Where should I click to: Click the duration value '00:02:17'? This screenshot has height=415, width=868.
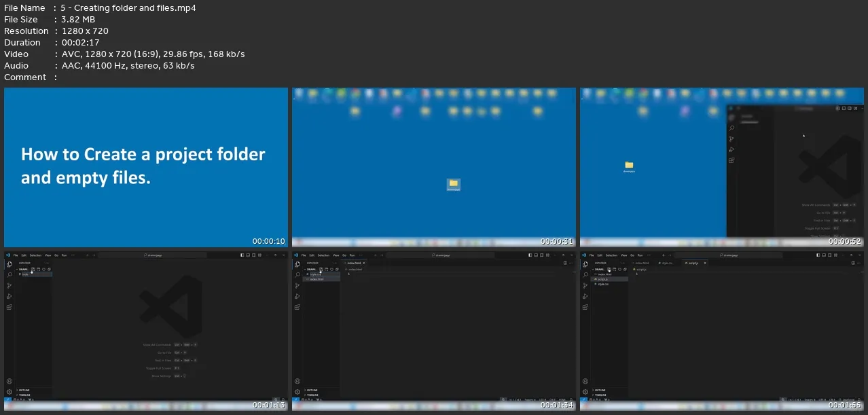click(79, 43)
